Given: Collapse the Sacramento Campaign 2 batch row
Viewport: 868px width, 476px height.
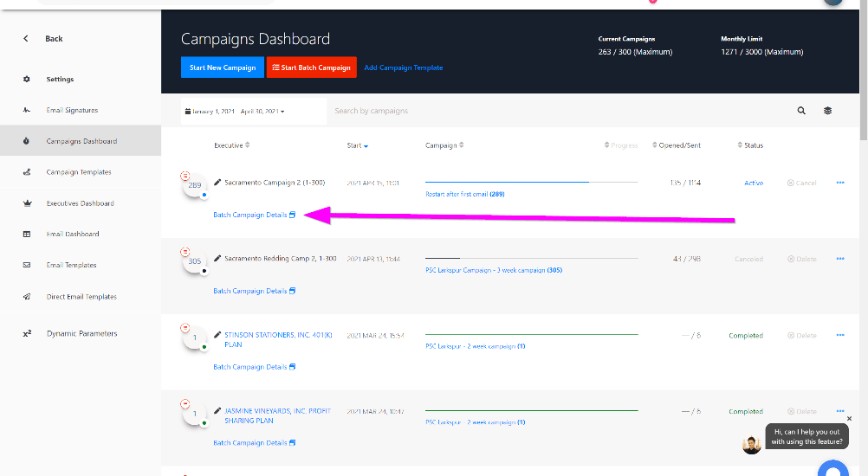Looking at the screenshot, I should tap(185, 176).
